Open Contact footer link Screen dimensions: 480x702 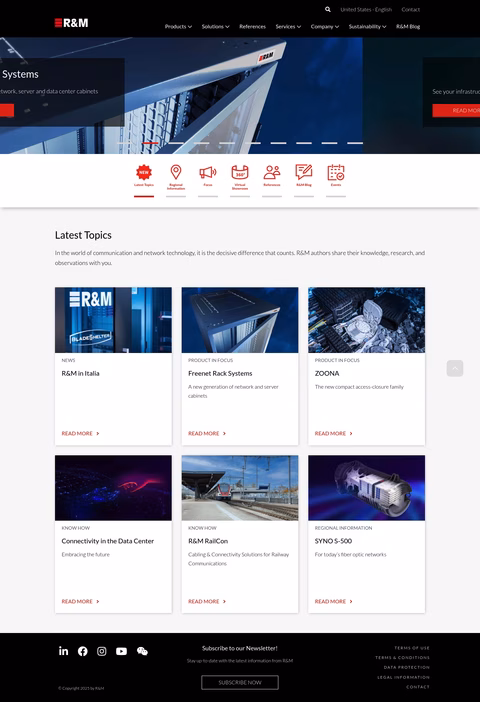pos(418,687)
